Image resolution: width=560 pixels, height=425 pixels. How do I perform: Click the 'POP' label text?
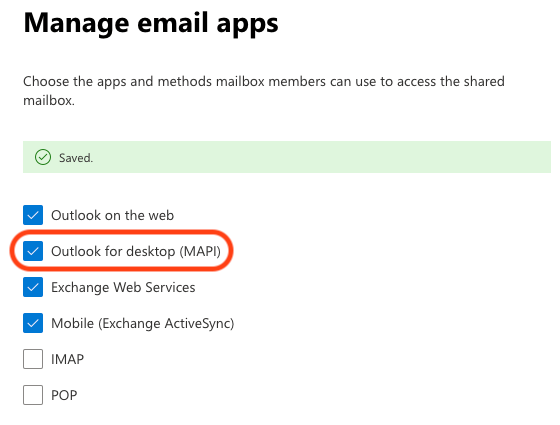point(64,395)
